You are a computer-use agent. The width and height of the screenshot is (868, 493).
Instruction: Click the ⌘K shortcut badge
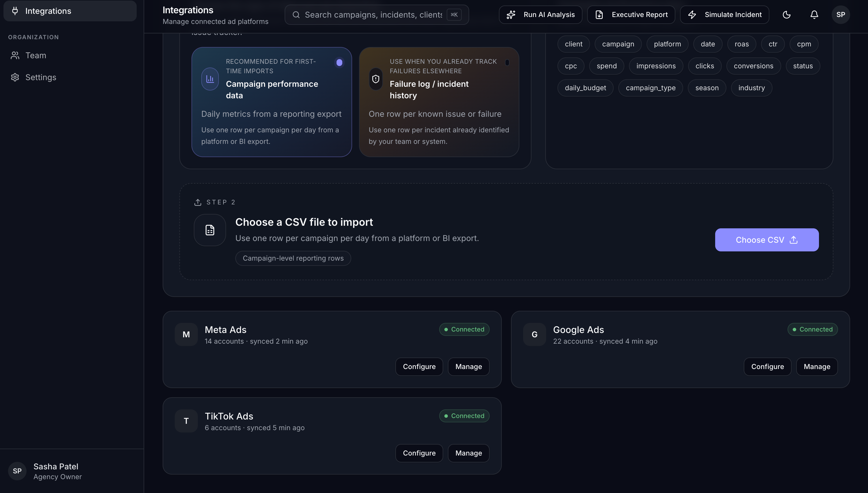[x=454, y=15]
